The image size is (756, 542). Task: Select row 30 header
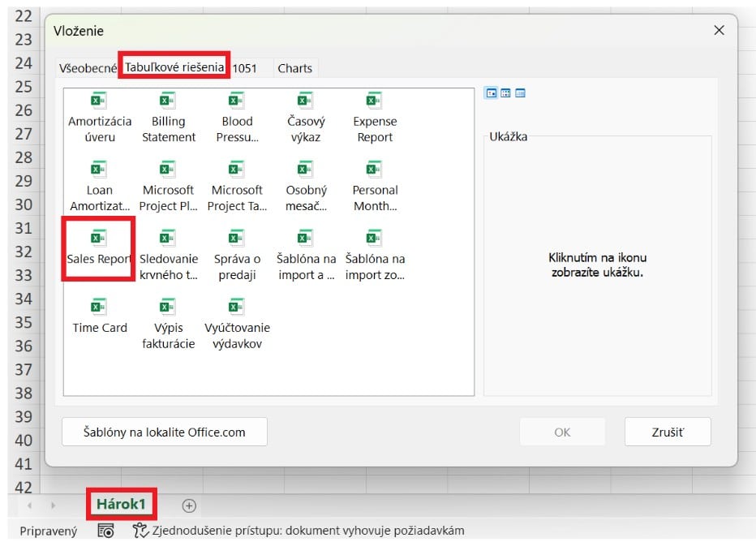(24, 204)
